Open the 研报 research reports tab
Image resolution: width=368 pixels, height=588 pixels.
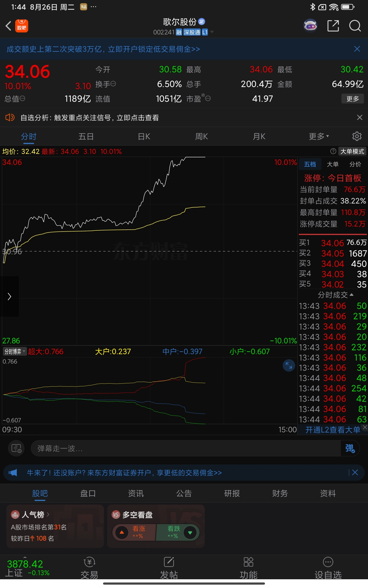[232, 493]
